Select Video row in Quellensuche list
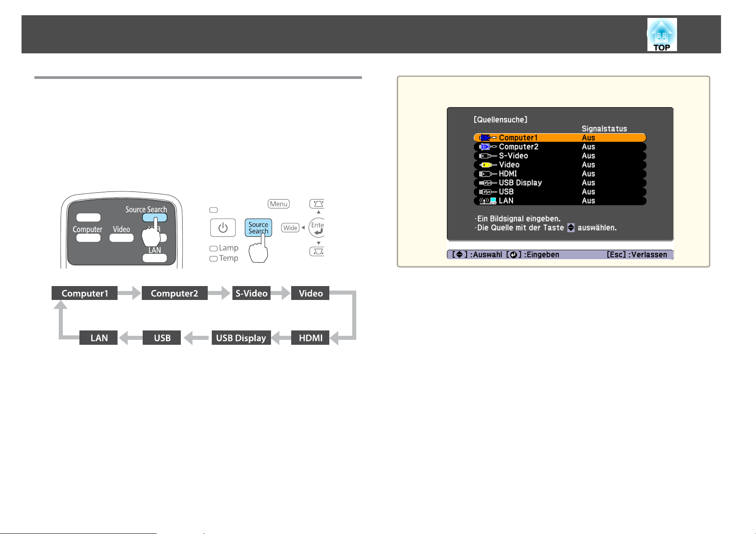 coord(560,165)
